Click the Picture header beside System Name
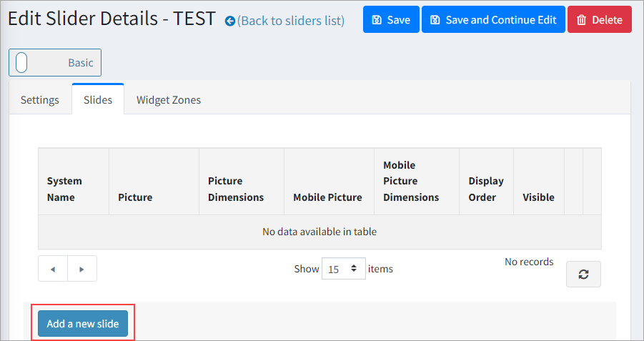The image size is (644, 341). [135, 197]
